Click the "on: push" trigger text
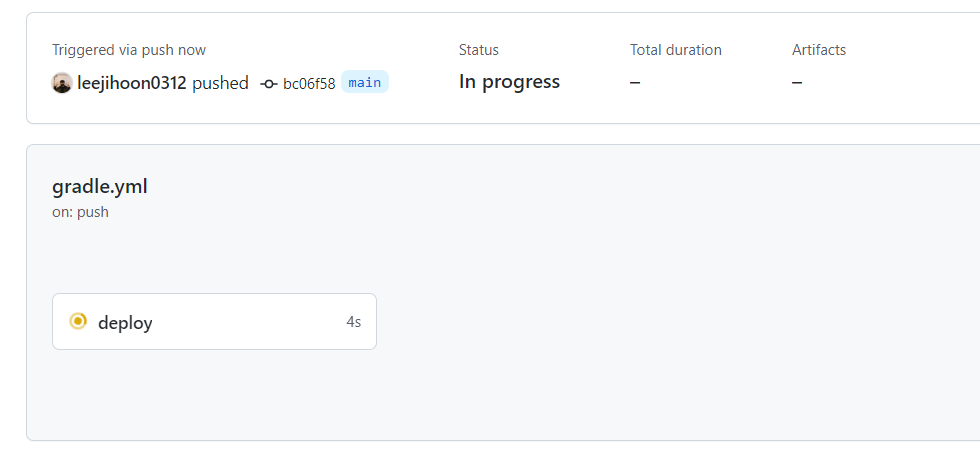This screenshot has height=460, width=980. click(x=80, y=212)
